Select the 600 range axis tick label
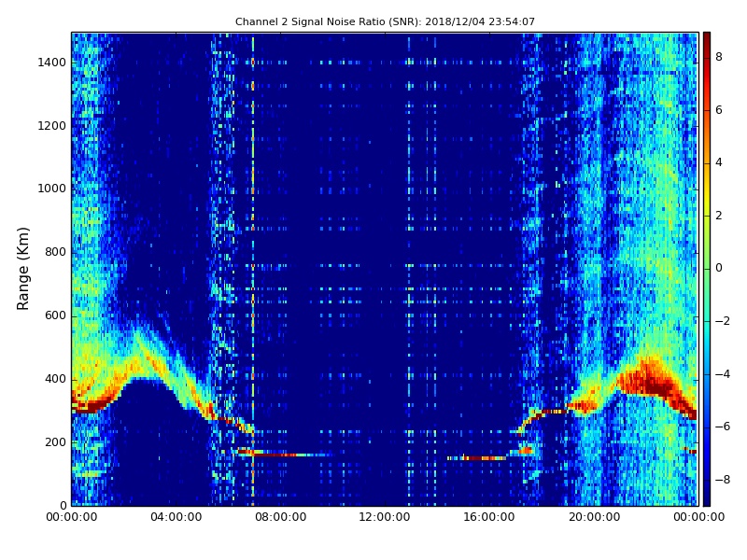The height and width of the screenshot is (560, 747). pyautogui.click(x=54, y=315)
